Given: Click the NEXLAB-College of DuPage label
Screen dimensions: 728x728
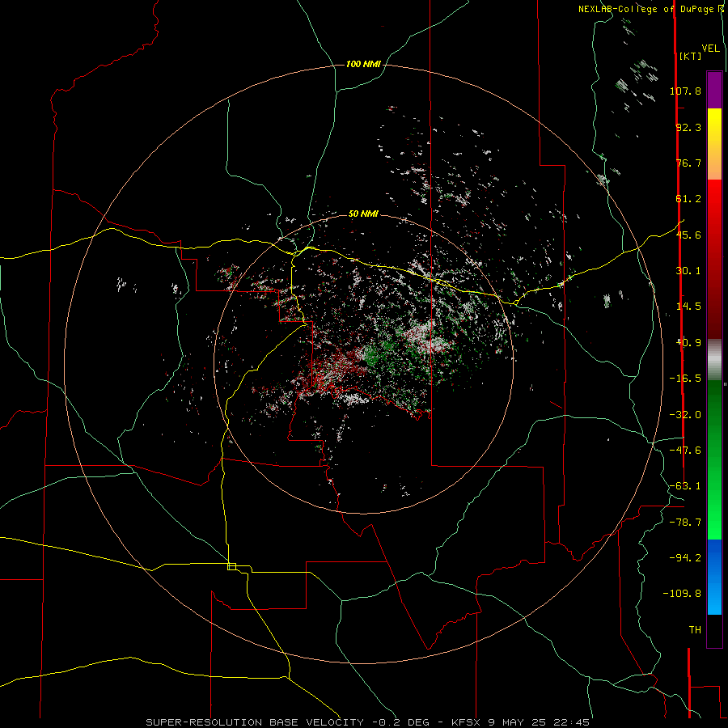Looking at the screenshot, I should tap(647, 9).
